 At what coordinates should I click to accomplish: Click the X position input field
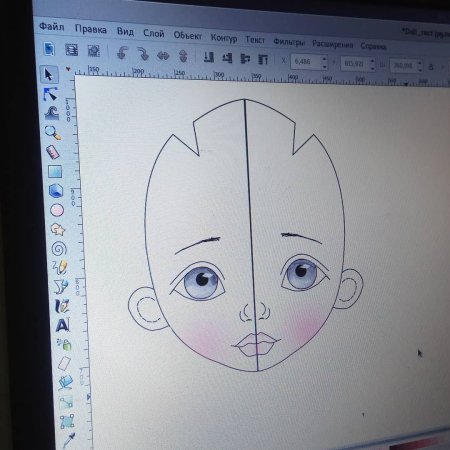(x=306, y=62)
